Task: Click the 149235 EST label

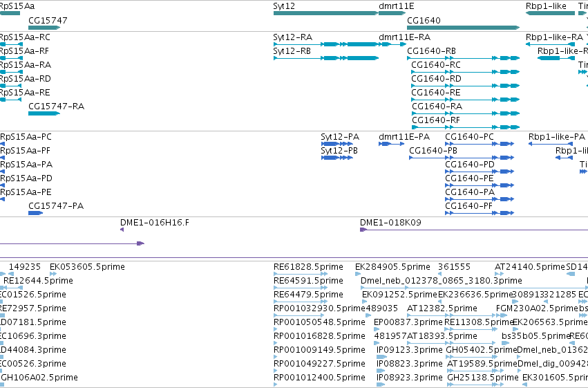Action: point(25,267)
